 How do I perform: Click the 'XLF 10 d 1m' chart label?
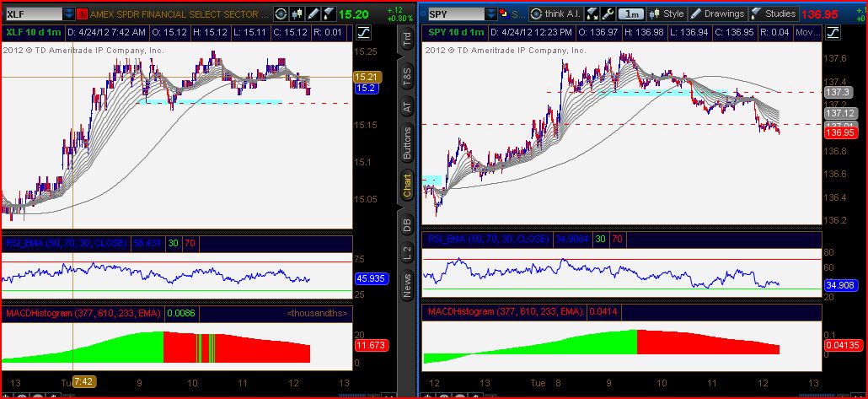[32, 33]
